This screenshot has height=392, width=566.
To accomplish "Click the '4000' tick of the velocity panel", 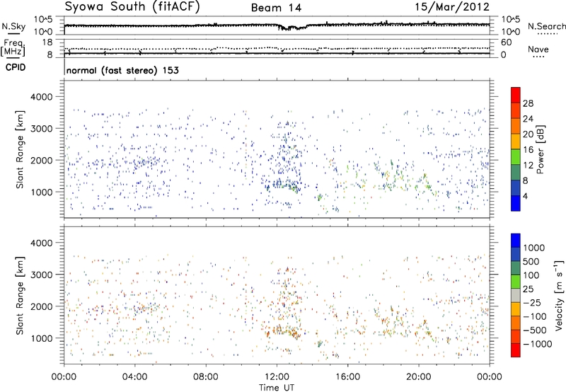I will click(41, 243).
